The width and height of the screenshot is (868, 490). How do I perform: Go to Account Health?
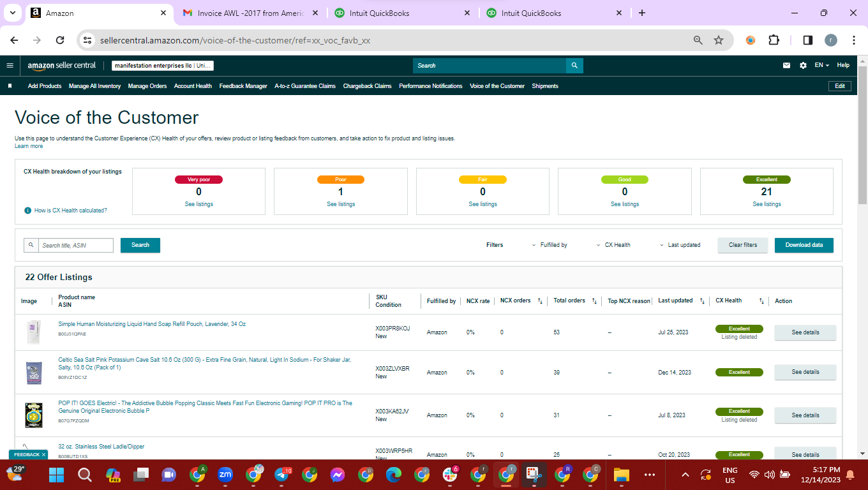coord(193,86)
